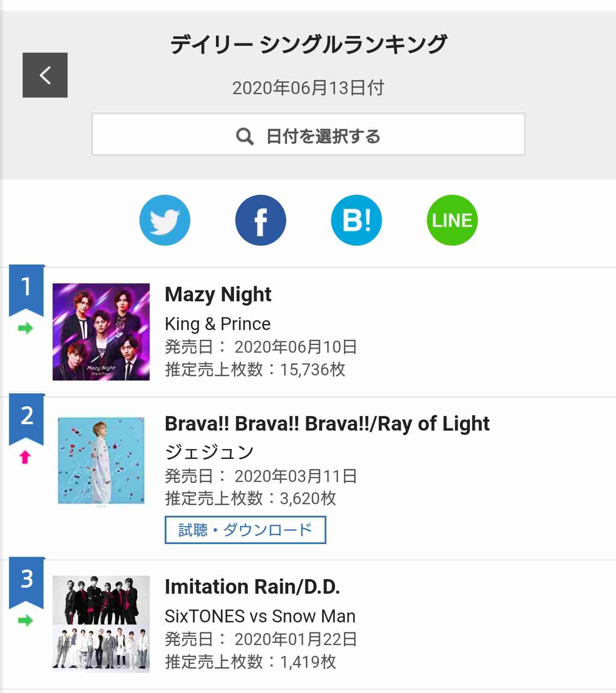616x693 pixels.
Task: Select artist name ジェジュン
Action: [x=210, y=452]
